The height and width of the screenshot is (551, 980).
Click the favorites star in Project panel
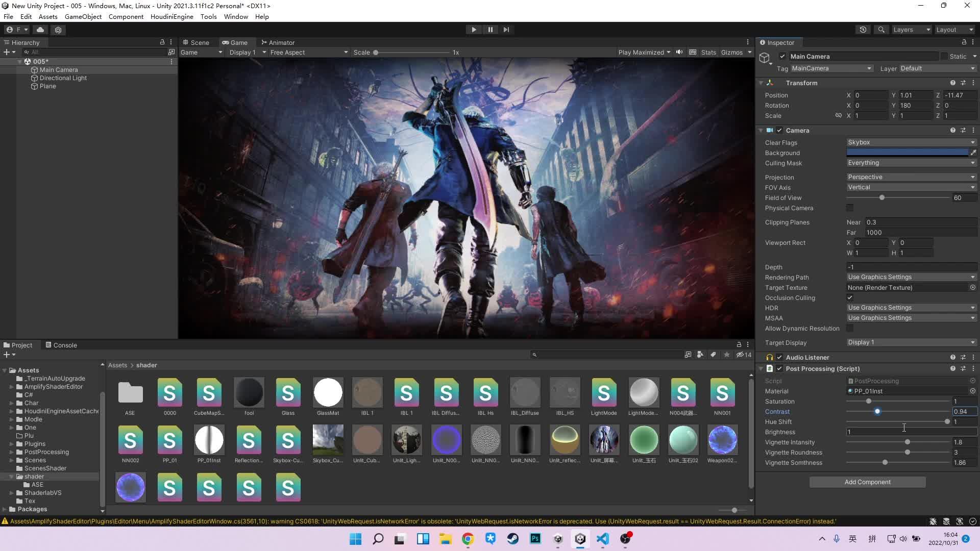[x=726, y=355]
